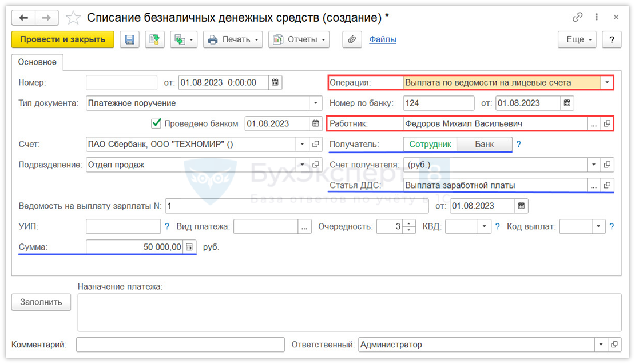Open the Еще menu
This screenshot has width=635, height=364.
pos(577,39)
